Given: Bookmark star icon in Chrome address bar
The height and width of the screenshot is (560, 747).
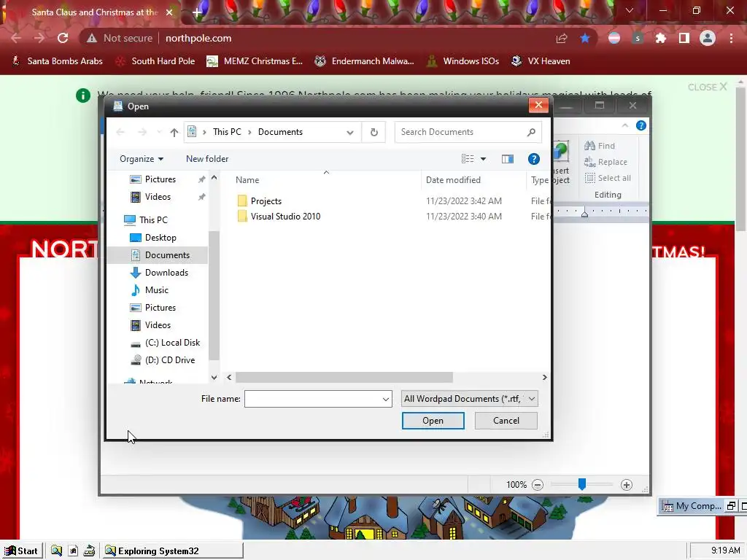Looking at the screenshot, I should [585, 38].
